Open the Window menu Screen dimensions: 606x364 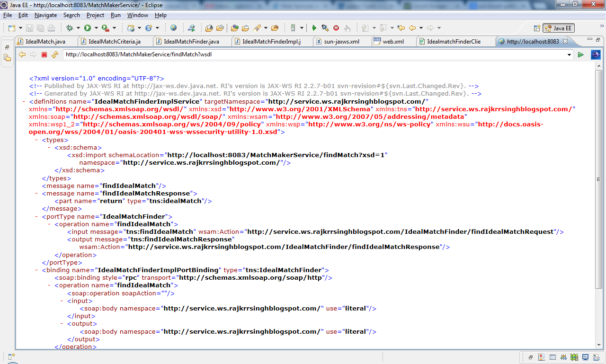137,15
